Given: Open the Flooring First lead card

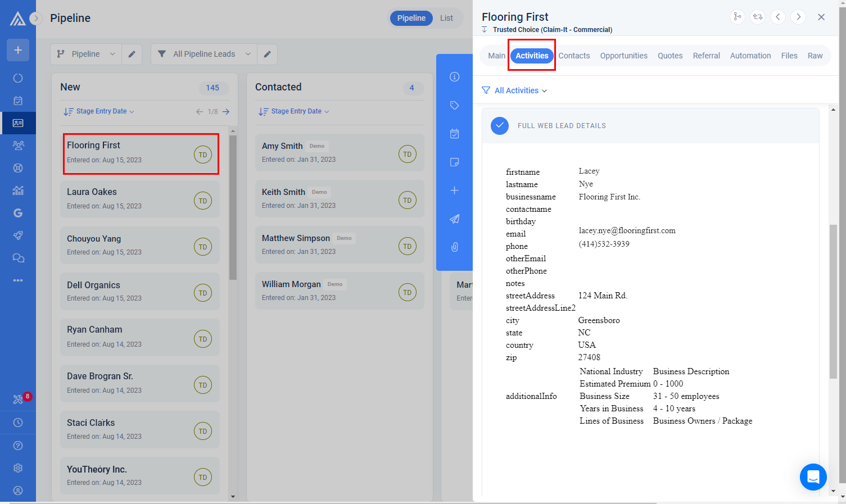Looking at the screenshot, I should coord(140,153).
